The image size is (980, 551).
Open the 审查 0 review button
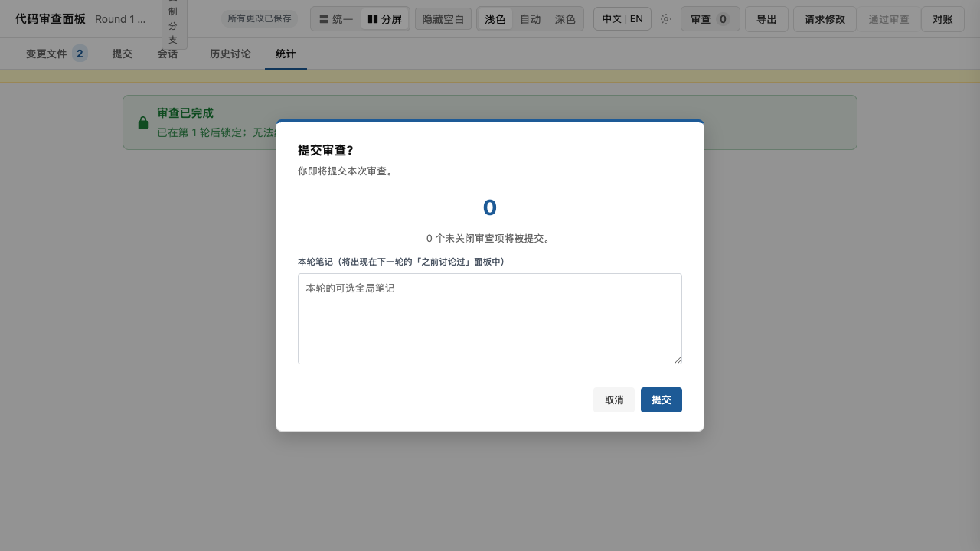click(710, 19)
